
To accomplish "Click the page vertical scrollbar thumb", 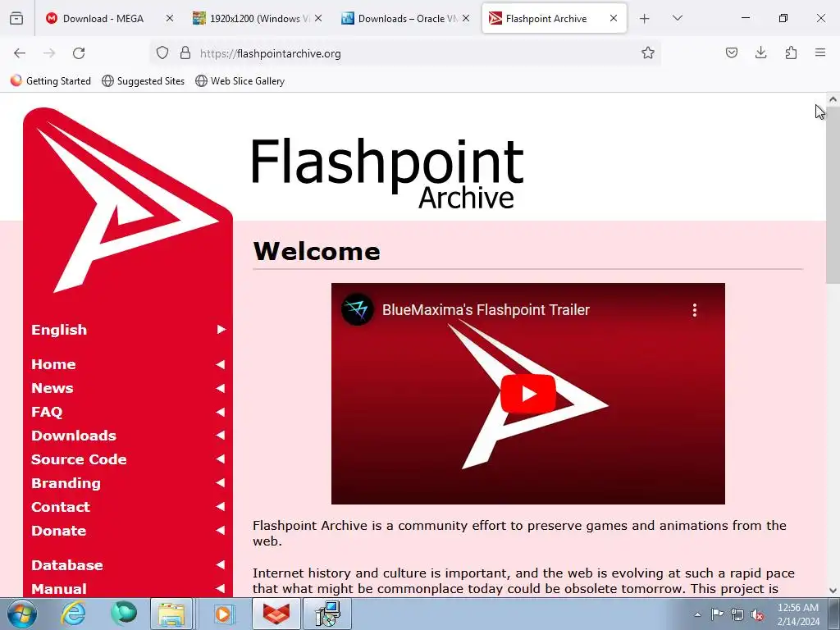I will coord(833,195).
